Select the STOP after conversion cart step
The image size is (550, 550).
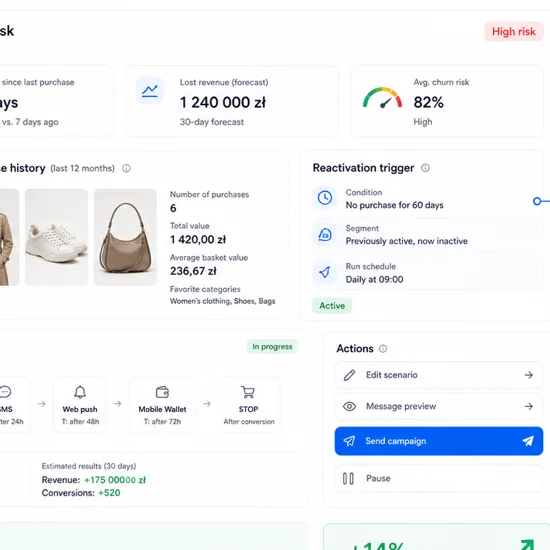pyautogui.click(x=249, y=405)
